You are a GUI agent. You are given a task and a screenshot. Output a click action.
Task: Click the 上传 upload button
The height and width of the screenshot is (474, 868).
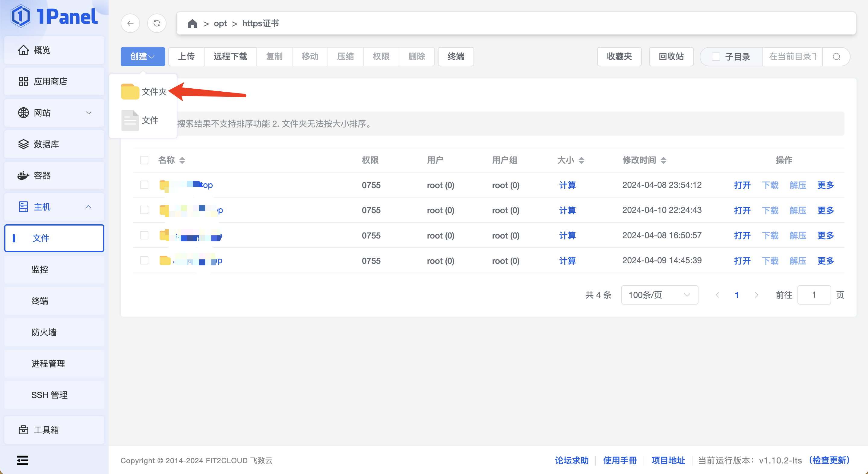pos(186,57)
